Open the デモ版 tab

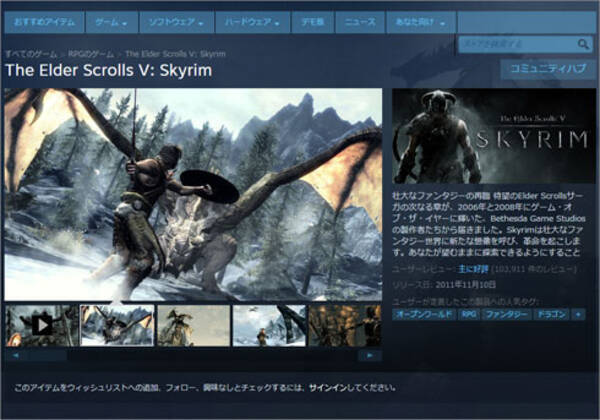(x=313, y=22)
